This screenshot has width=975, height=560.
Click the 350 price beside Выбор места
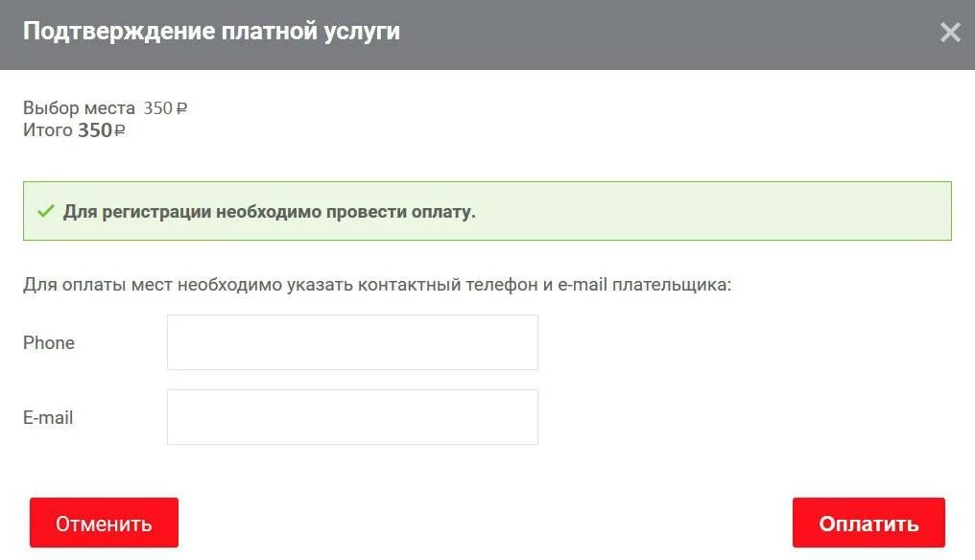tap(157, 108)
